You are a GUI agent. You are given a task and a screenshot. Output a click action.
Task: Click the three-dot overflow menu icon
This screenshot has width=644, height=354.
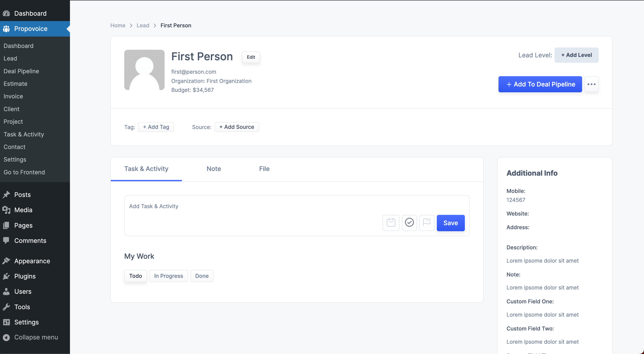(592, 84)
